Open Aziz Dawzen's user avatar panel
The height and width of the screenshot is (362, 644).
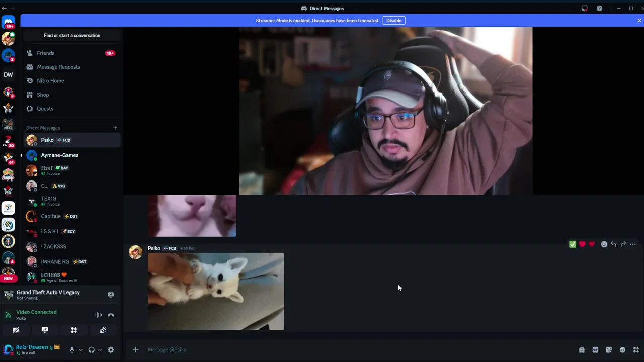tap(8, 350)
